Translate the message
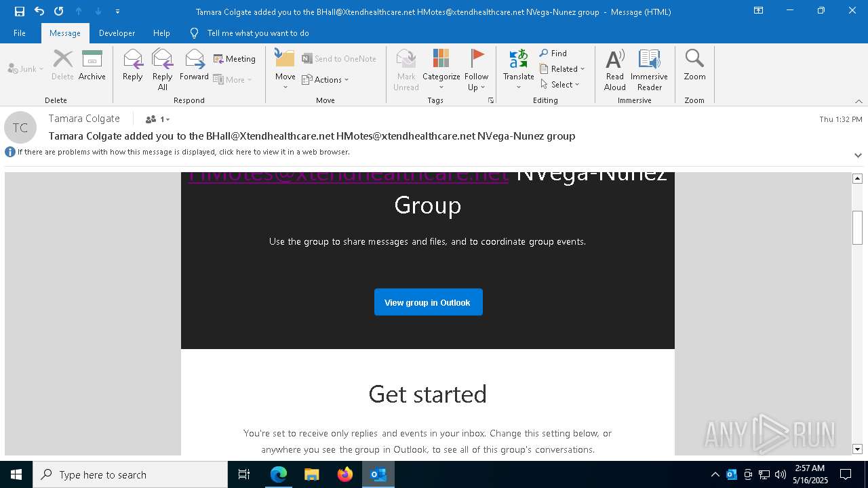 pyautogui.click(x=519, y=70)
